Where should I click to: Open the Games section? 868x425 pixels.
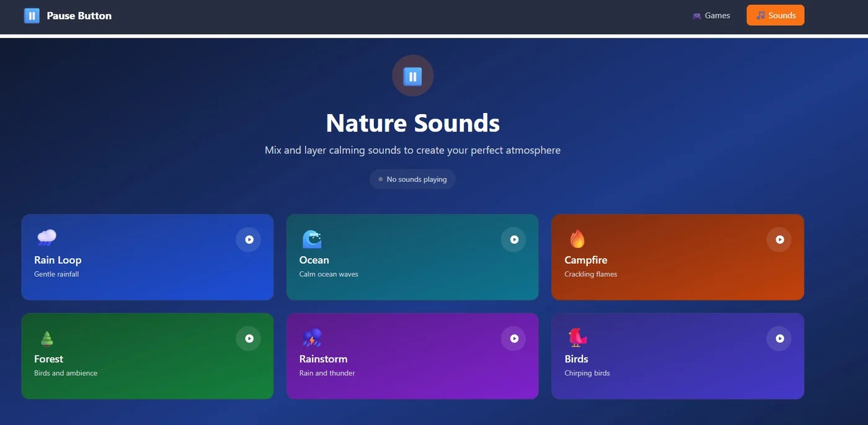click(712, 15)
